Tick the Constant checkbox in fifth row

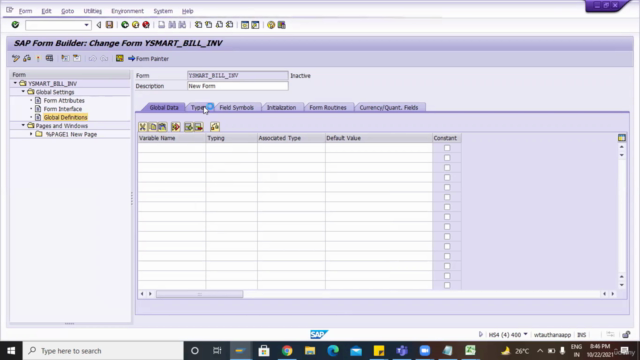click(x=447, y=187)
